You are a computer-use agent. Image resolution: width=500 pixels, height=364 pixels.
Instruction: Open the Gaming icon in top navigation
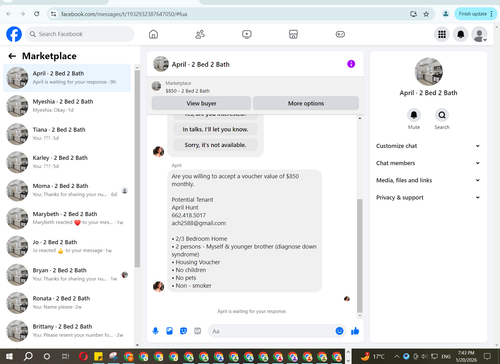point(340,34)
